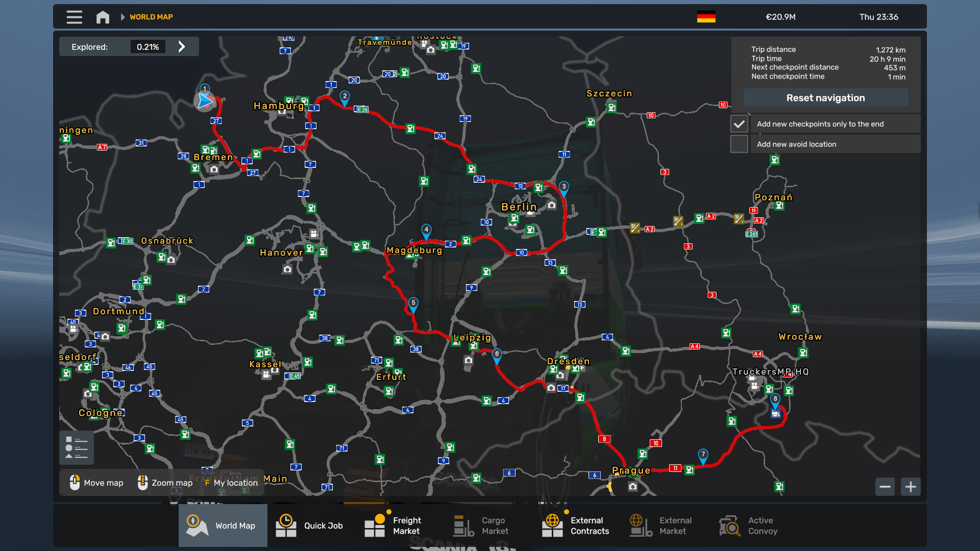980x551 pixels.
Task: Uncheck 'Add new checkpoints only to the end'
Action: 739,124
